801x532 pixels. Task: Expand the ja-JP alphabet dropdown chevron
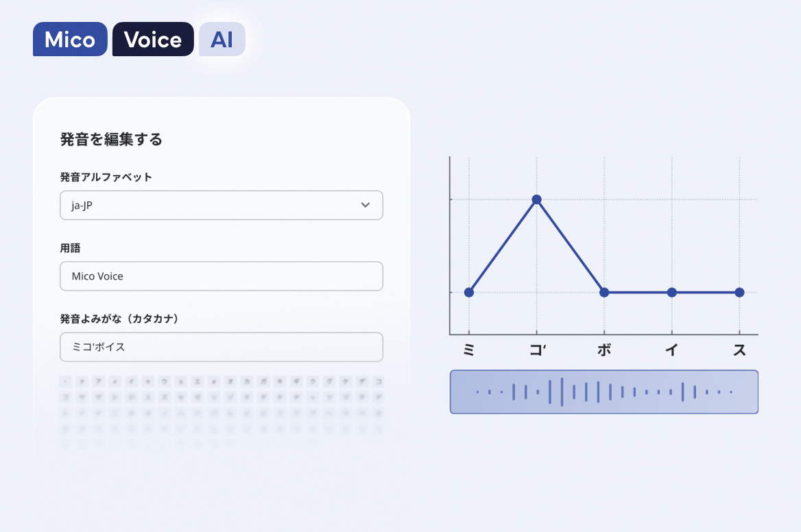[x=365, y=205]
